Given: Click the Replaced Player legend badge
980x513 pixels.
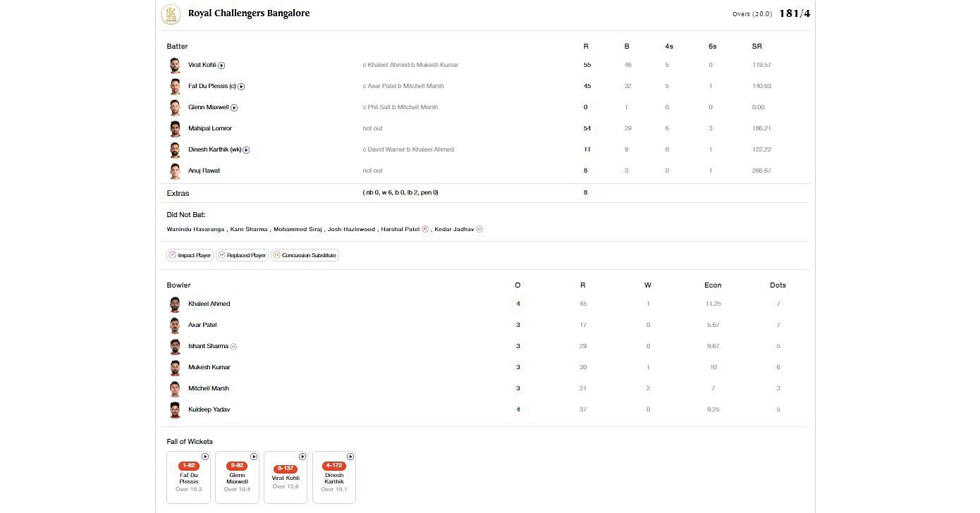Looking at the screenshot, I should tap(242, 255).
